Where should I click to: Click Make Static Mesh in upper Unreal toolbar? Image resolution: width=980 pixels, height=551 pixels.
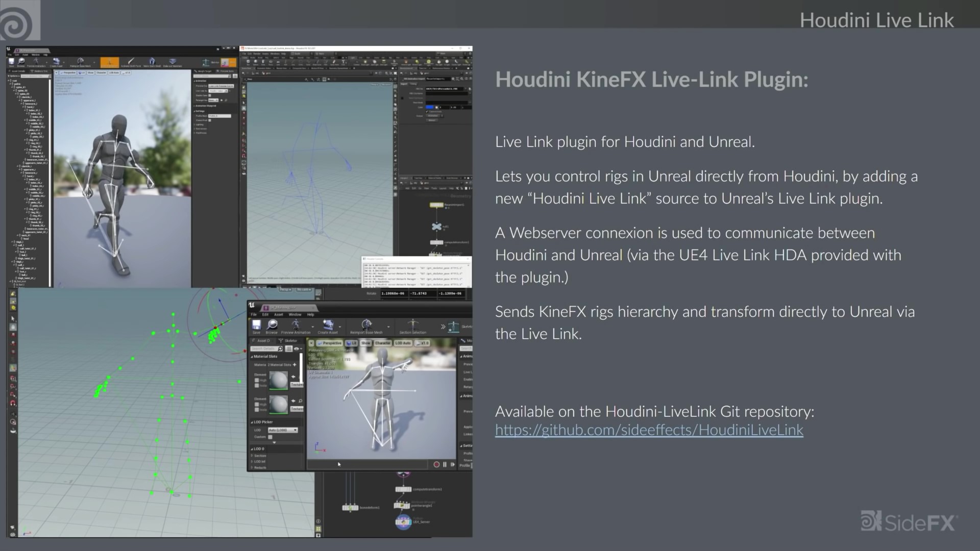[x=152, y=63]
